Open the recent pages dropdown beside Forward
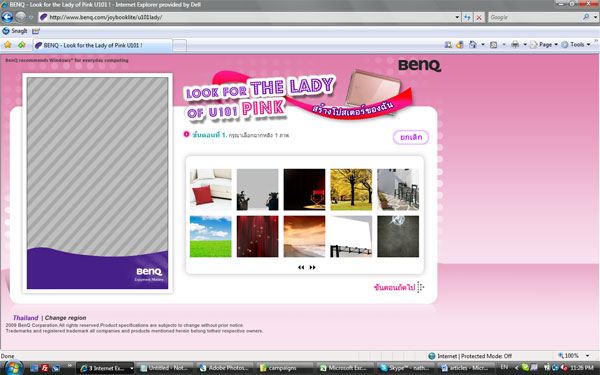 tap(31, 17)
